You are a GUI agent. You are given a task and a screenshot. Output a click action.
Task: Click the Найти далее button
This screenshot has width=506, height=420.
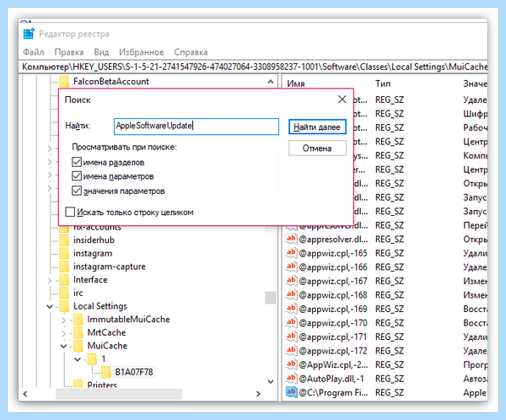[317, 127]
